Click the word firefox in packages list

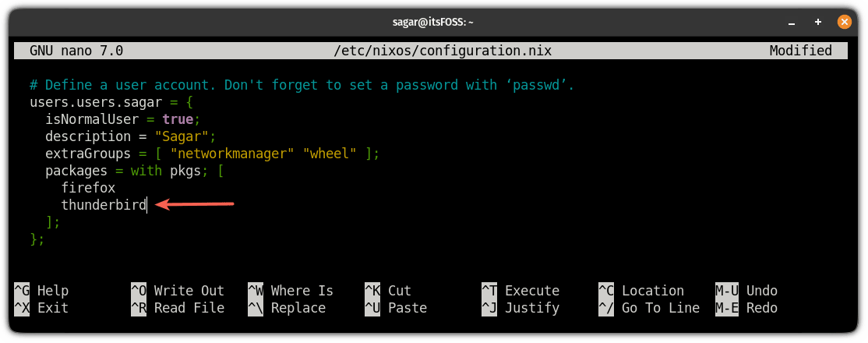[x=88, y=188]
